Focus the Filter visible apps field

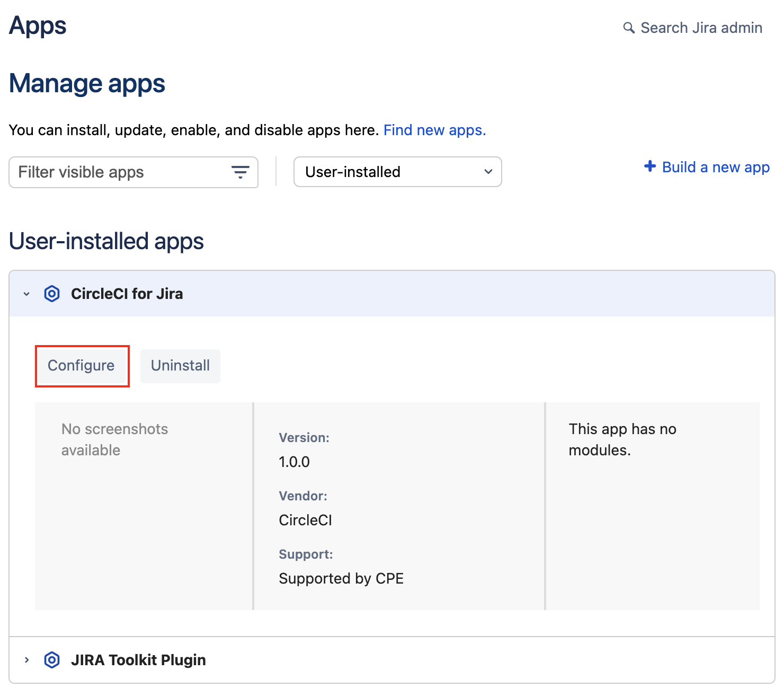133,172
